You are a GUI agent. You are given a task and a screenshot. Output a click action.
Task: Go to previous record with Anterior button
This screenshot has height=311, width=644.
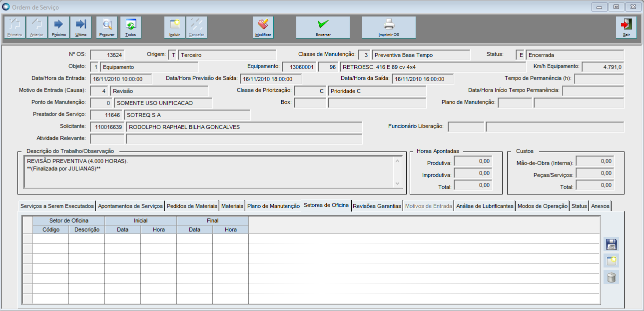coord(37,27)
